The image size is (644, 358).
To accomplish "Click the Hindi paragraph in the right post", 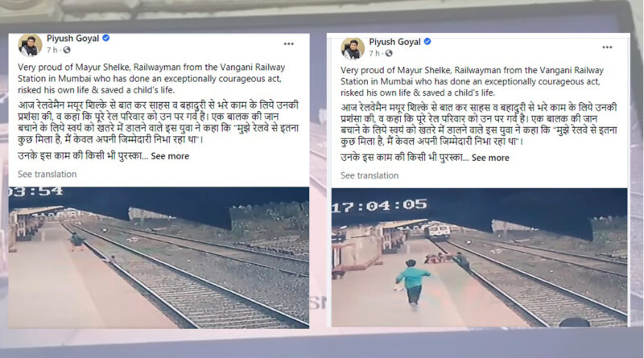I will tap(479, 125).
